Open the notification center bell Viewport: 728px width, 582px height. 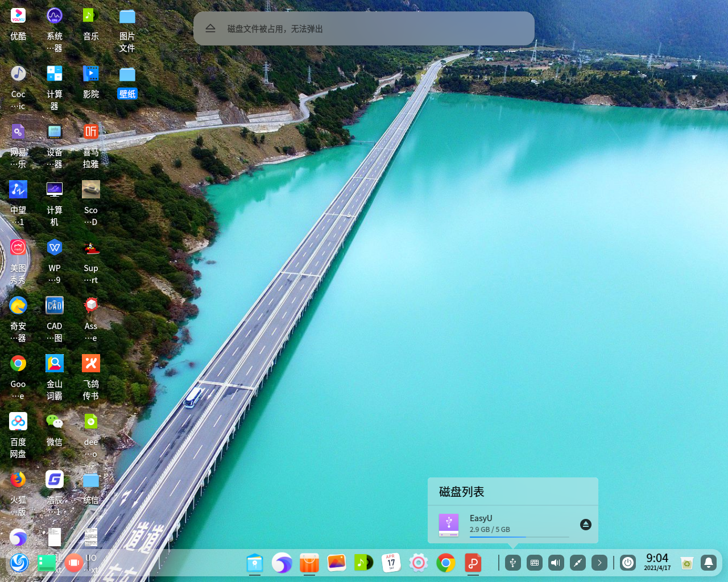709,563
